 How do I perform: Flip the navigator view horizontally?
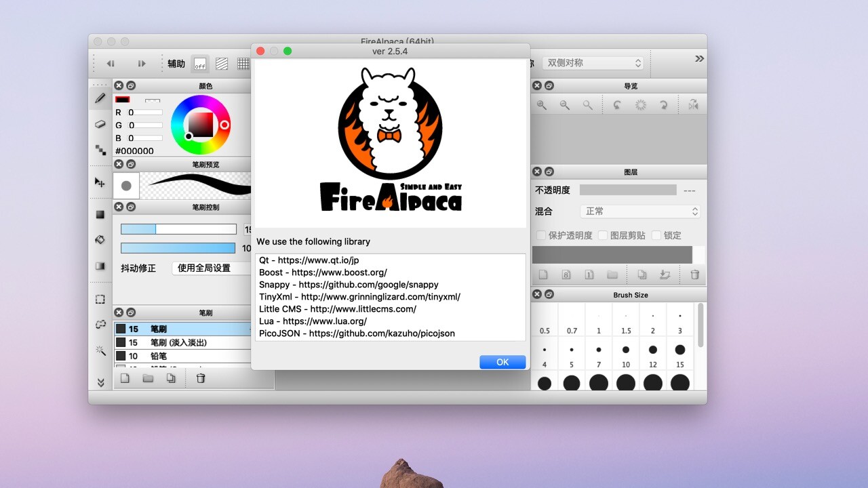coord(693,105)
